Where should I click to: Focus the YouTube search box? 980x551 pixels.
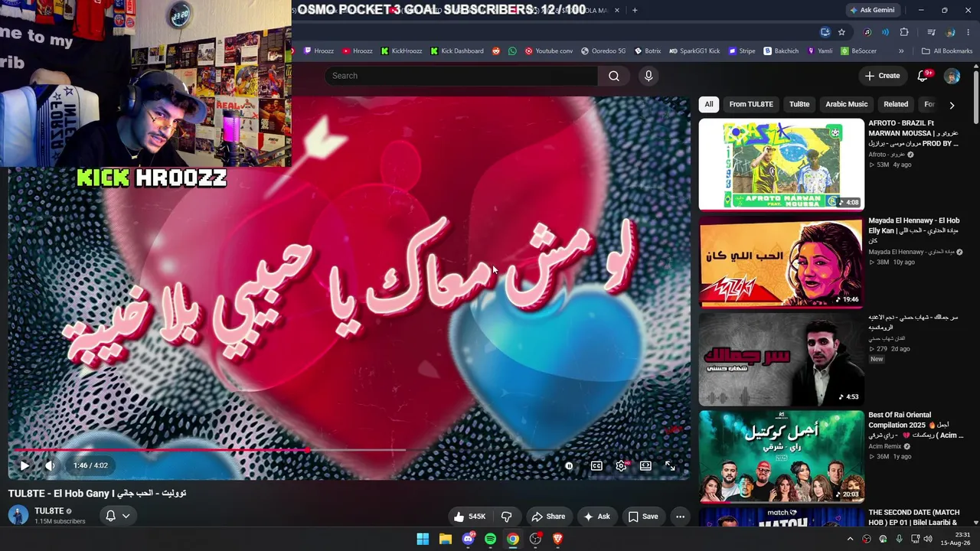click(461, 76)
